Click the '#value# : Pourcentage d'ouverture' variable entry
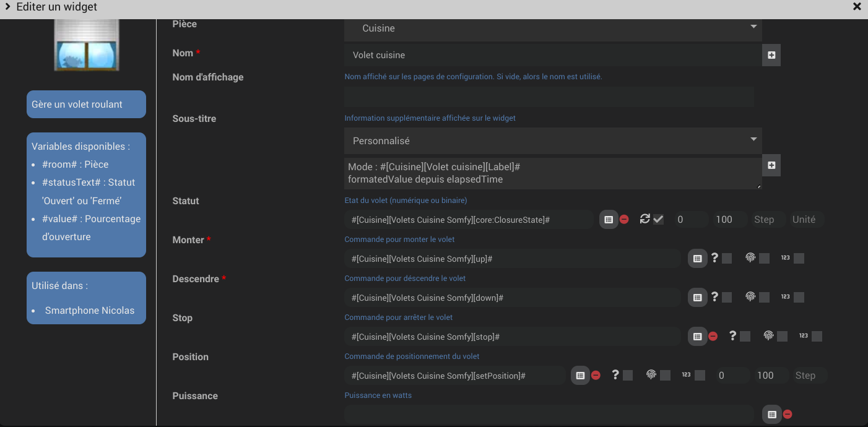This screenshot has width=868, height=427. 91,228
